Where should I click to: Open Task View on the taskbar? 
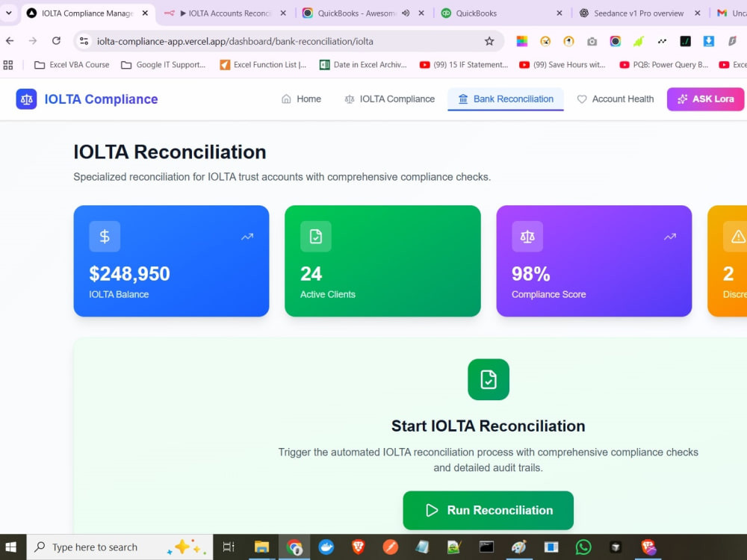[x=229, y=547]
